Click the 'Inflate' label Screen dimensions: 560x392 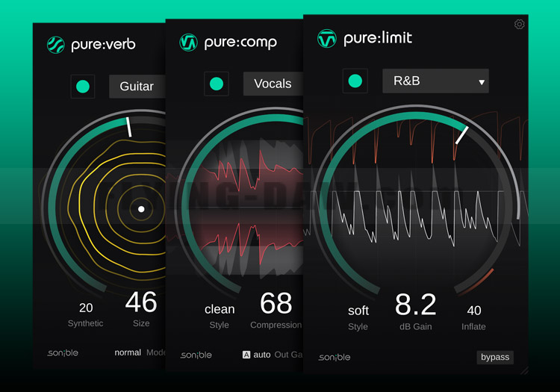(473, 327)
